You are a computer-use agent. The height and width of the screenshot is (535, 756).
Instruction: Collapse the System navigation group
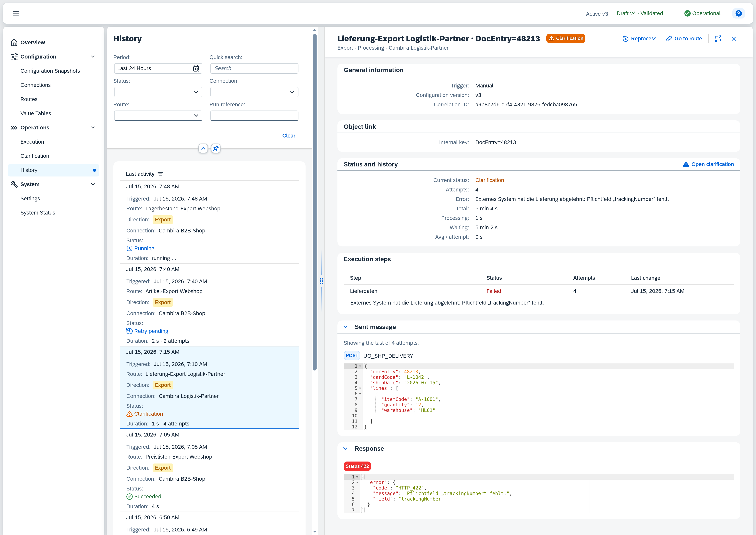coord(93,184)
